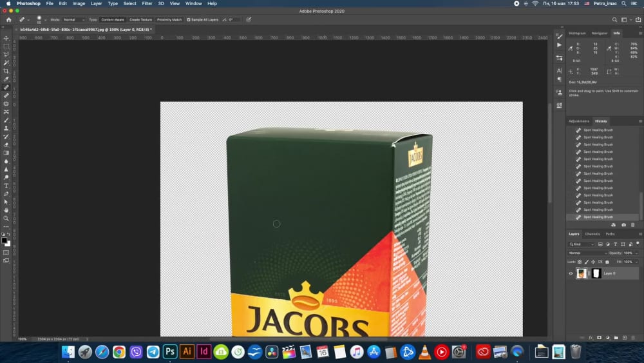Screen dimensions: 644x363
Task: Click the foreground color swatch
Action: pyautogui.click(x=4, y=241)
